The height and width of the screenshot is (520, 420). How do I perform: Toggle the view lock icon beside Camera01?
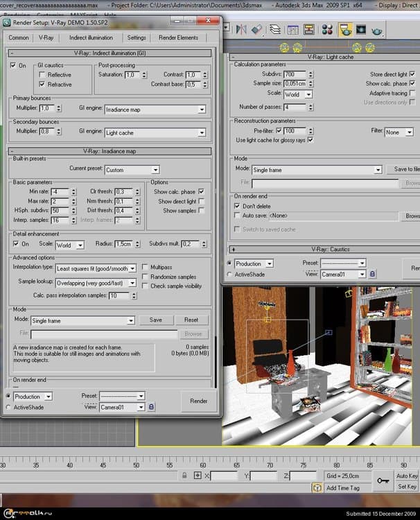click(x=152, y=407)
